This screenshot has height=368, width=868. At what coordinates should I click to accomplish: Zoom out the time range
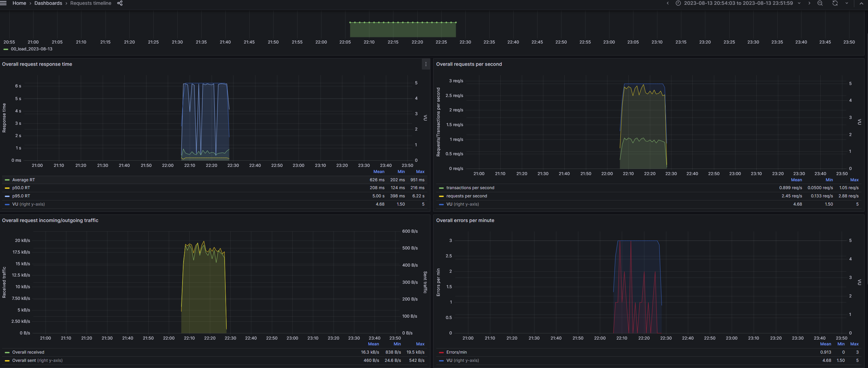tap(820, 3)
